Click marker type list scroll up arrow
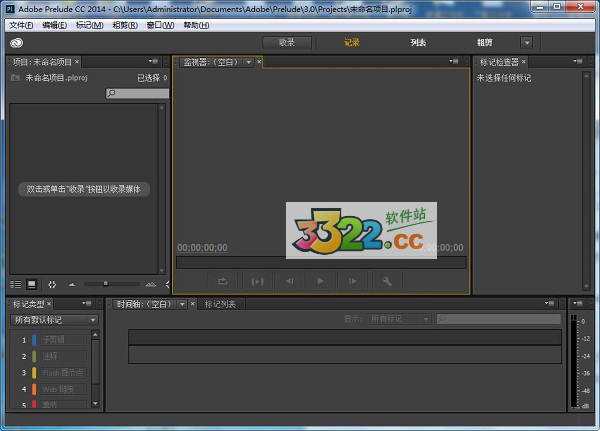This screenshot has width=600, height=431. (x=95, y=335)
